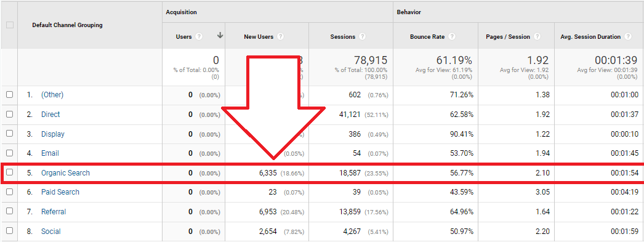
Task: Check the Paid Search row checkbox
Action: click(9, 192)
